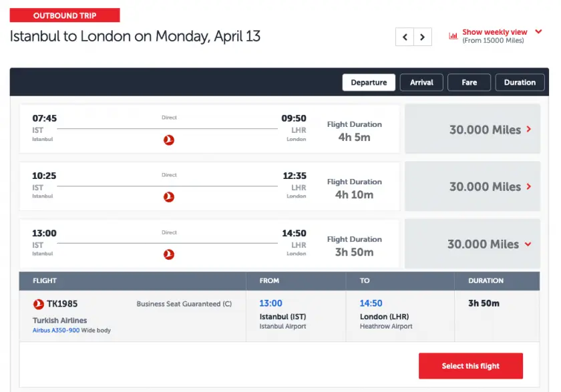
Task: Open the Show weekly view dropdown chevron
Action: click(x=539, y=31)
